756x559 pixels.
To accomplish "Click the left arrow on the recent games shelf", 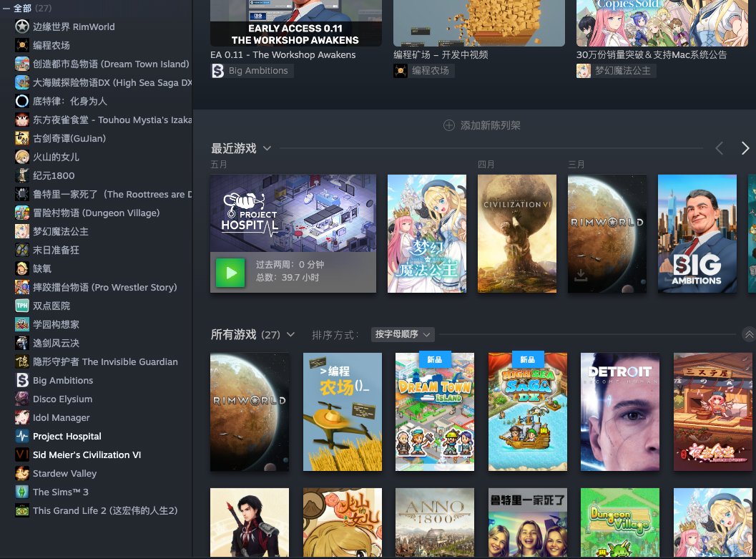I will point(720,149).
